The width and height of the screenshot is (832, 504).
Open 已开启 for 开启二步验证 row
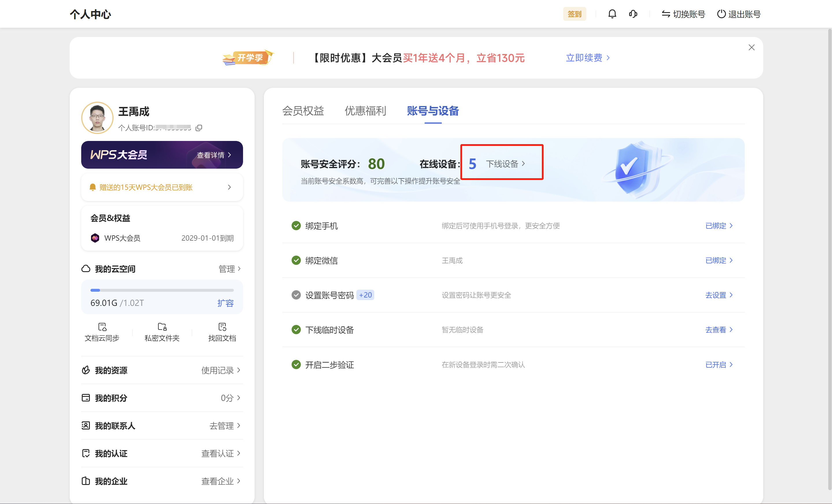(x=719, y=364)
